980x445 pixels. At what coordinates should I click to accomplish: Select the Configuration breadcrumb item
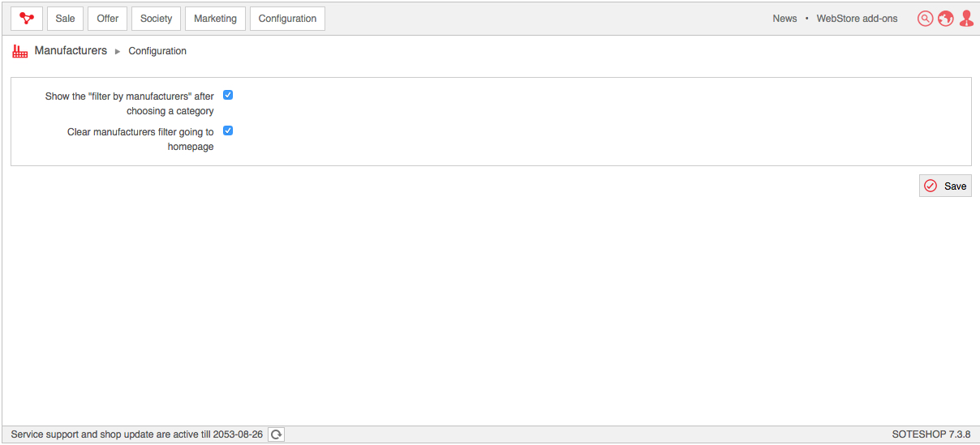157,51
